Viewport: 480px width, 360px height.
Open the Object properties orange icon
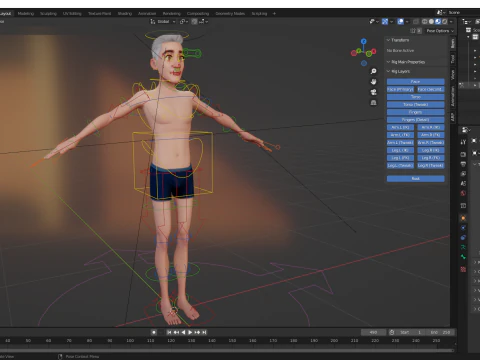[463, 218]
